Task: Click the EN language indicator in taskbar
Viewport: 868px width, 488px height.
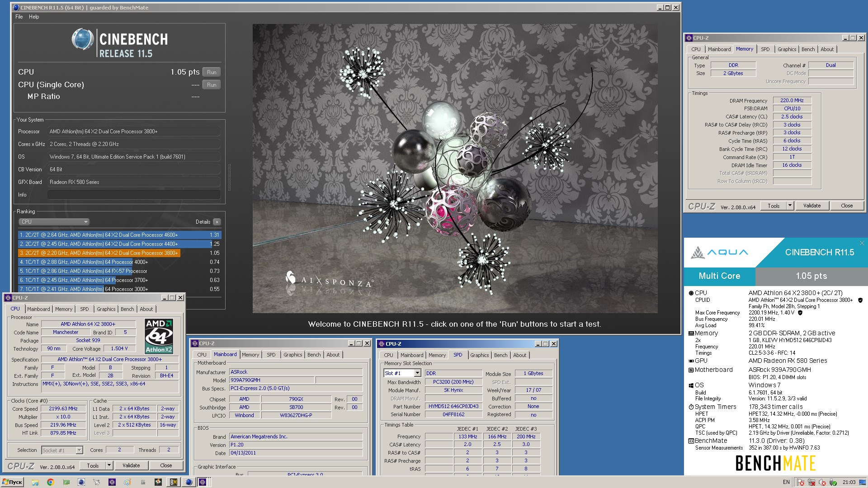Action: [x=786, y=482]
